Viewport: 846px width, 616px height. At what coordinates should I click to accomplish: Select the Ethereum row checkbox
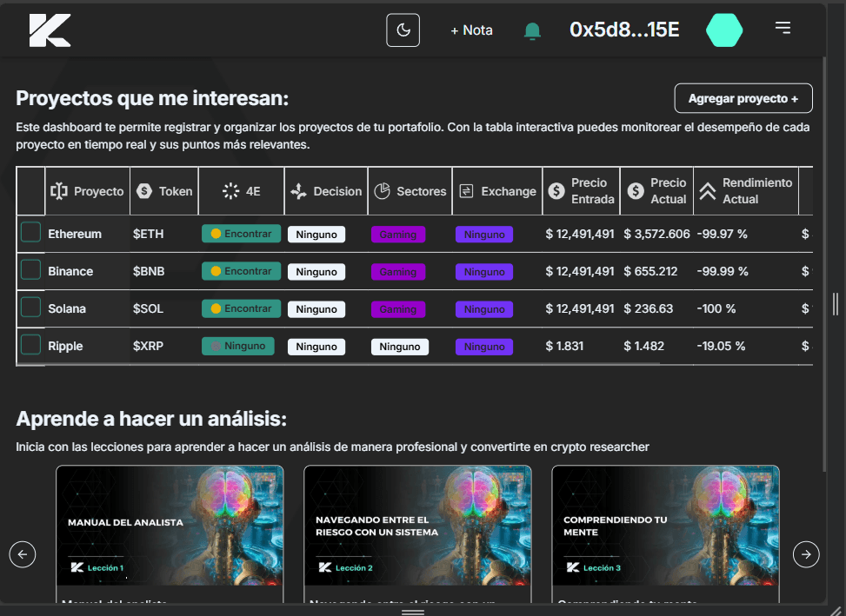pos(31,232)
